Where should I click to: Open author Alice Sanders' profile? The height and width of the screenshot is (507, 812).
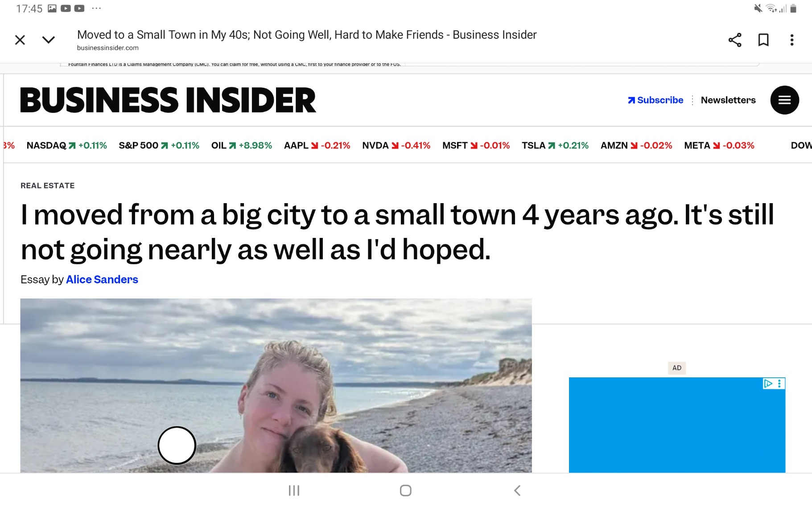tap(102, 280)
